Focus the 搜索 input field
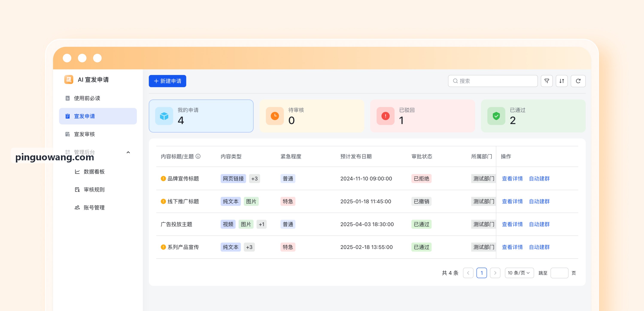The image size is (644, 311). (x=493, y=81)
